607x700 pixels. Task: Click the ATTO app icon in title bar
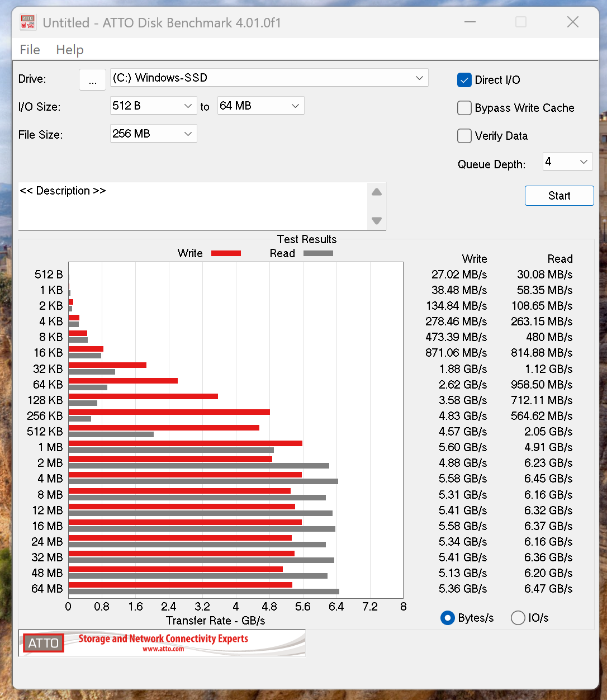tap(28, 22)
